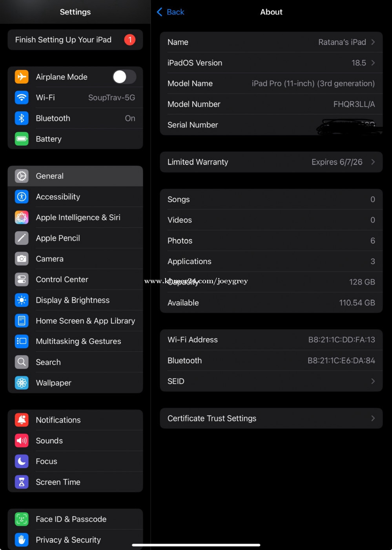Tap Bluetooth address B8:21:1C:E6:DA:84
Image resolution: width=392 pixels, height=550 pixels.
coord(341,361)
